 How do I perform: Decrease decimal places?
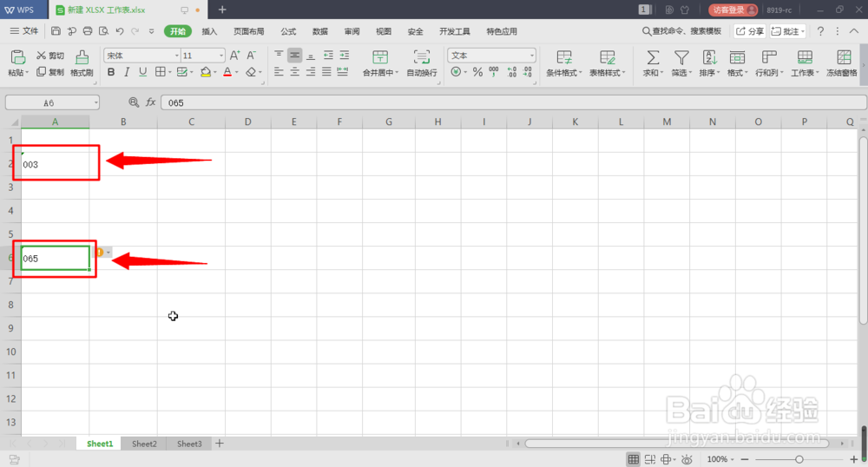point(528,72)
